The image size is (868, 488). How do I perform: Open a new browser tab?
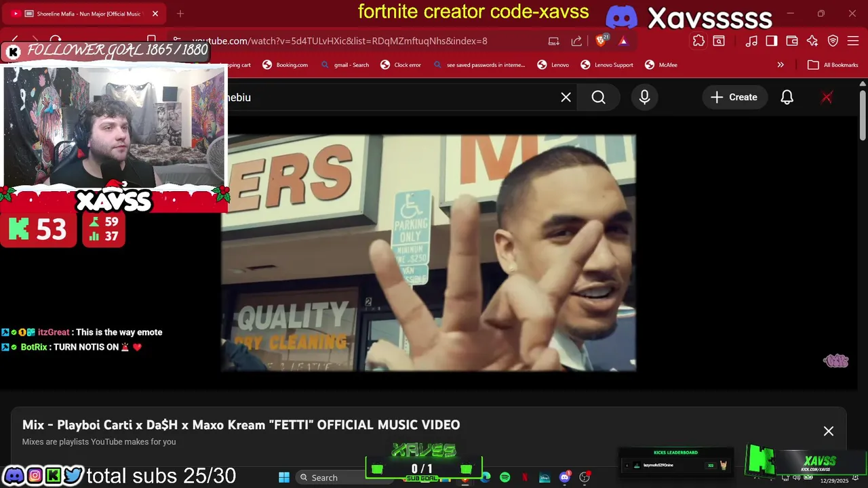[x=180, y=14]
